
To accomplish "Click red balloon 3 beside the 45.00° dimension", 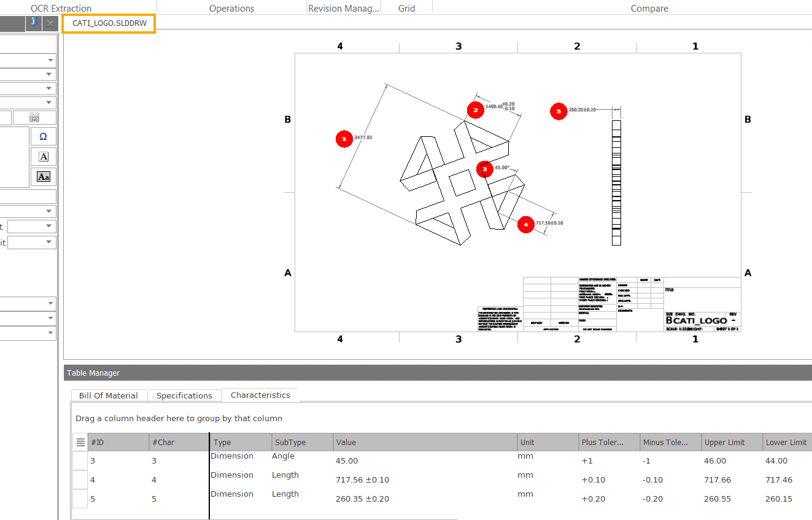I will tap(484, 169).
